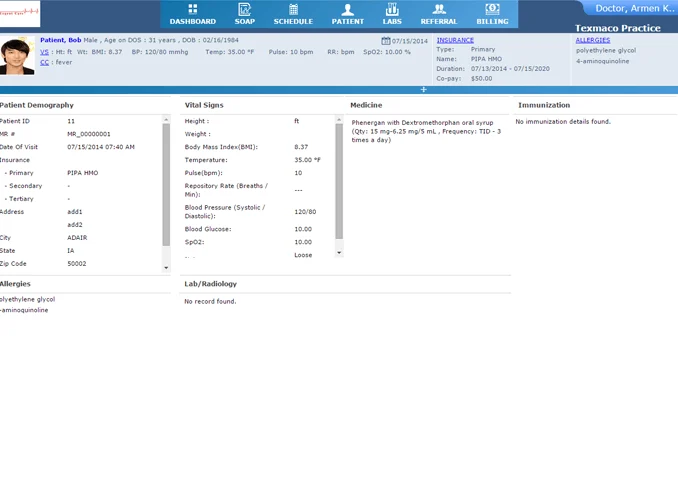The width and height of the screenshot is (678, 481).
Task: Open the Billing section
Action: (x=491, y=14)
